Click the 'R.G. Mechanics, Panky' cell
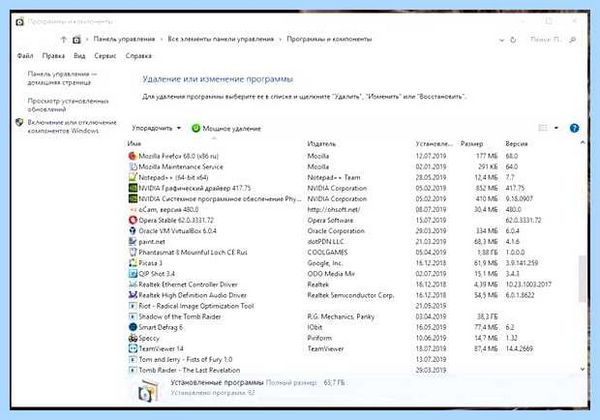The height and width of the screenshot is (420, 600). [341, 317]
